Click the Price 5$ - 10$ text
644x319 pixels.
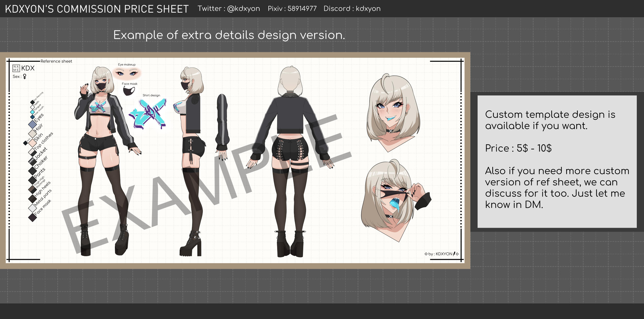[x=518, y=148]
